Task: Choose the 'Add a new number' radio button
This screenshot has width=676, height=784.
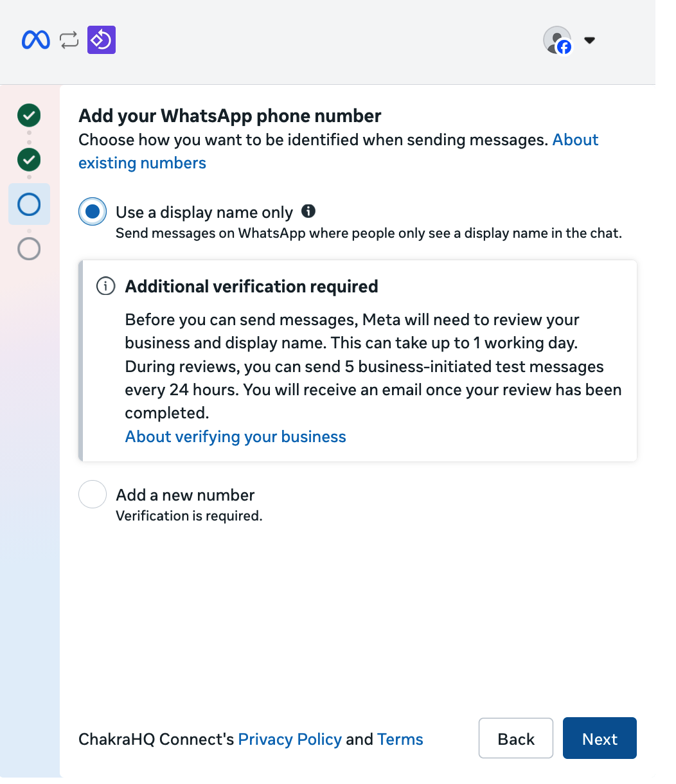Action: tap(93, 495)
